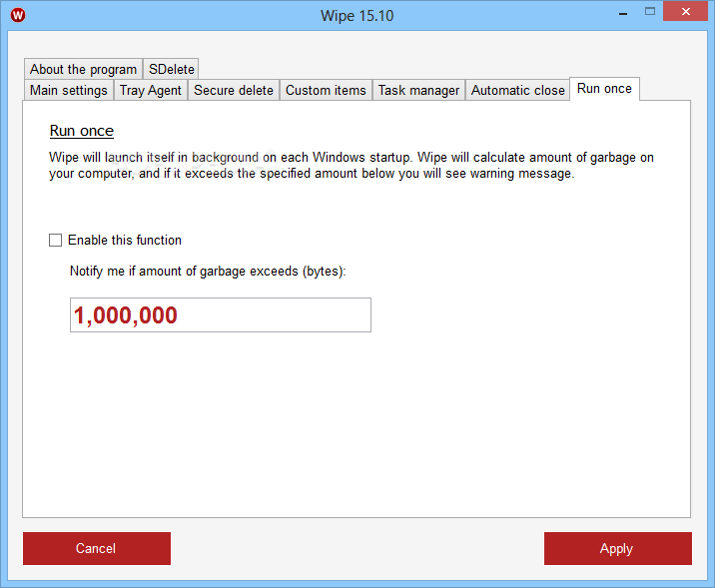Switch to the Task manager tab

point(418,90)
